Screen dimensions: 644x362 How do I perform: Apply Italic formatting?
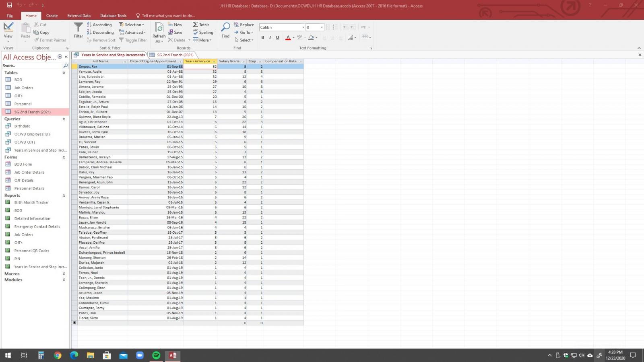pyautogui.click(x=270, y=37)
